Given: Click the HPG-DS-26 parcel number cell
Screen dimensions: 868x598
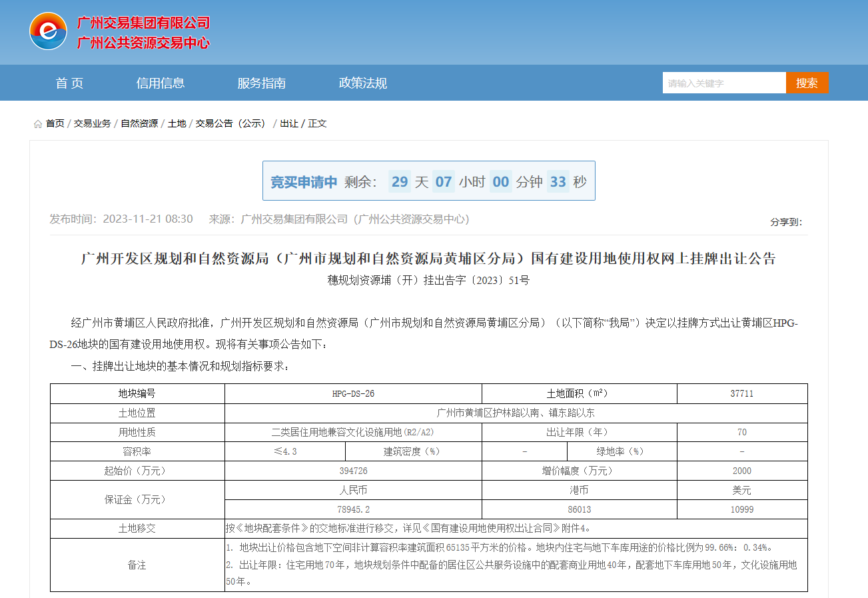Looking at the screenshot, I should pyautogui.click(x=353, y=394).
